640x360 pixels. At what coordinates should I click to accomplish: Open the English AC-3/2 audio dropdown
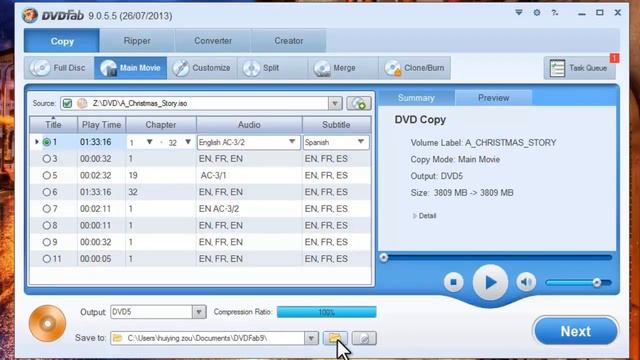click(292, 142)
